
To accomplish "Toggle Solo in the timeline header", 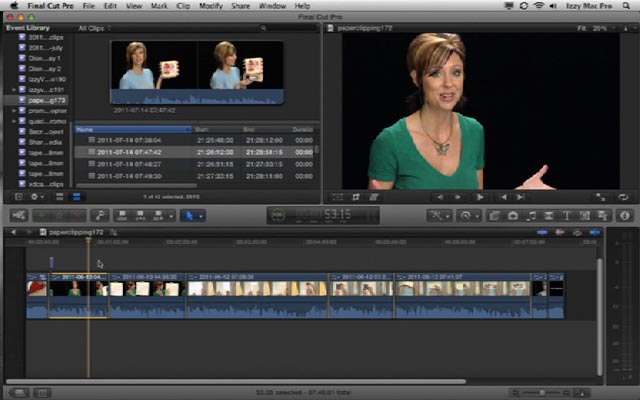I will tap(577, 232).
